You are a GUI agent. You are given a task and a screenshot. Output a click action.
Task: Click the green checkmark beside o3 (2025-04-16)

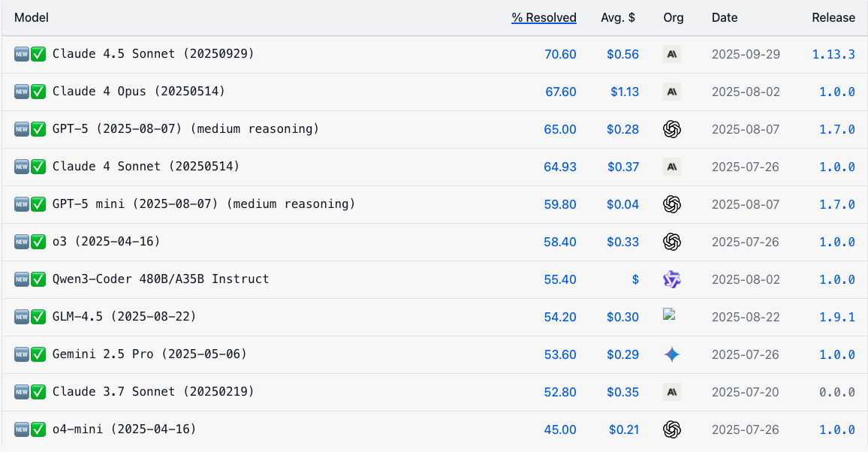click(39, 242)
